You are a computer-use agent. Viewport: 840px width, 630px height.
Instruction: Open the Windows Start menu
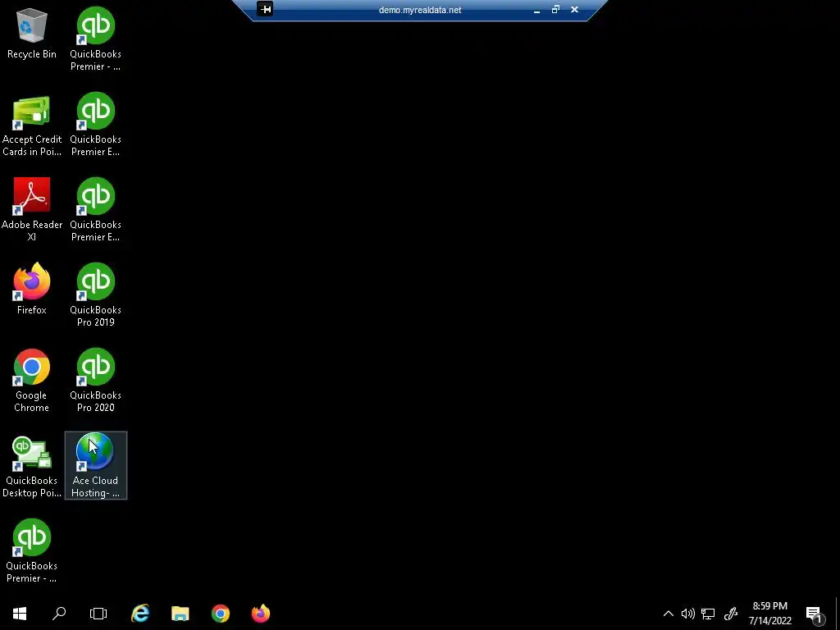(20, 614)
